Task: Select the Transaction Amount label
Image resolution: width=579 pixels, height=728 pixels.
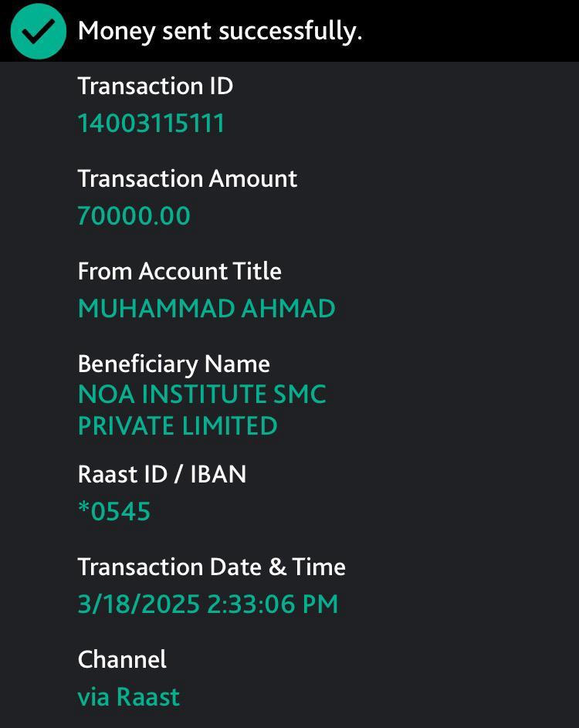Action: coord(187,178)
